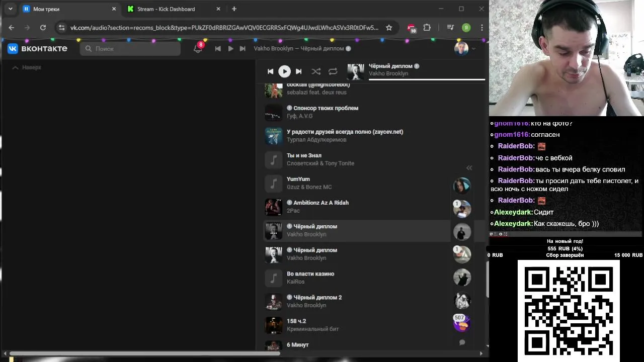This screenshot has height=362, width=644.
Task: Click Наверх to return to top
Action: [x=27, y=67]
